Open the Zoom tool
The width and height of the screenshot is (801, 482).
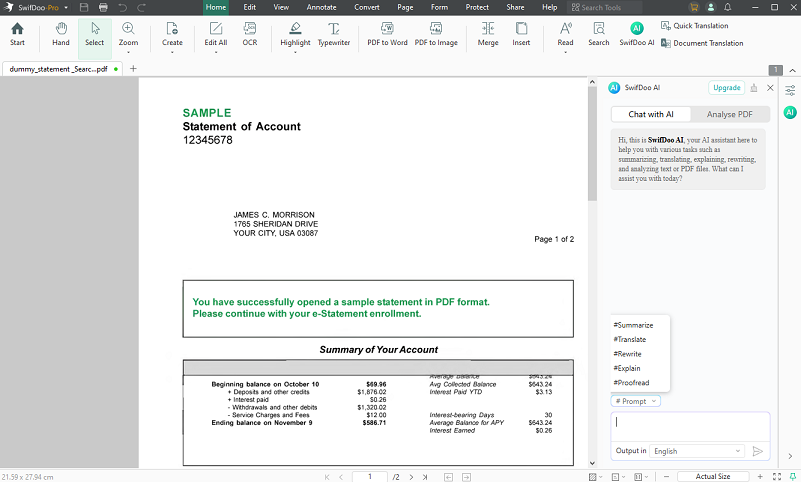pos(128,34)
